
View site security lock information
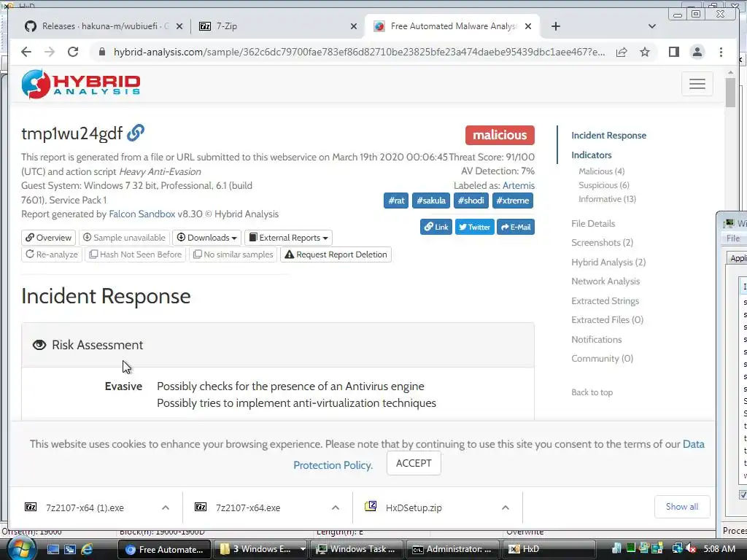101,52
